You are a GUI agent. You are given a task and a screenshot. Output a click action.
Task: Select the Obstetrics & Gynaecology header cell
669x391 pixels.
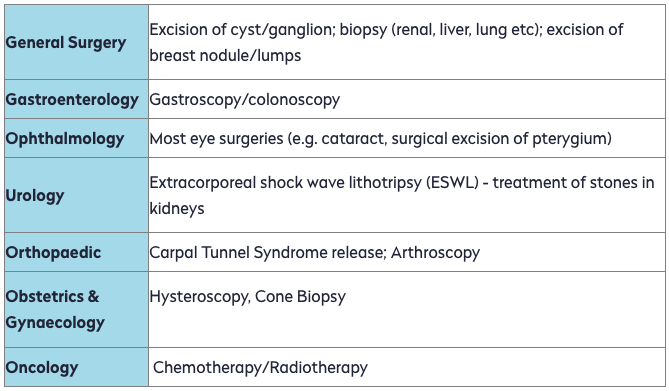[76, 309]
